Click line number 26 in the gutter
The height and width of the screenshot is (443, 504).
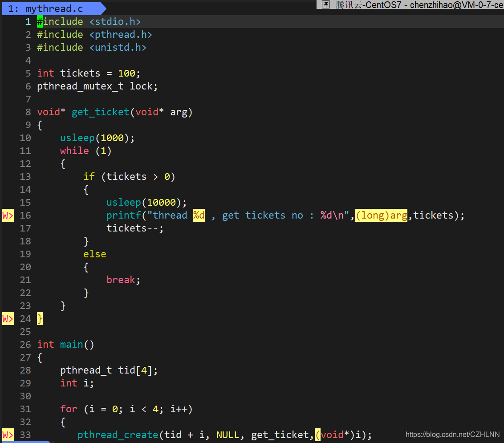click(25, 345)
